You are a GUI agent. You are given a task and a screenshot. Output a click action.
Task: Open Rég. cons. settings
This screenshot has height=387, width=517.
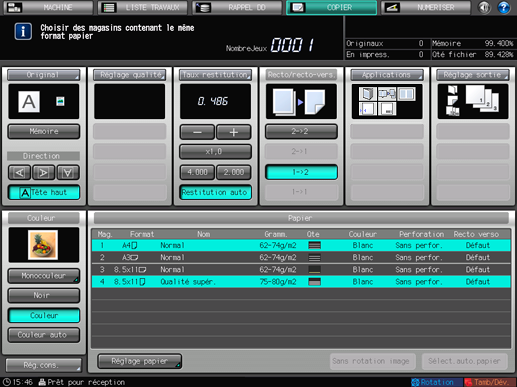(x=44, y=365)
